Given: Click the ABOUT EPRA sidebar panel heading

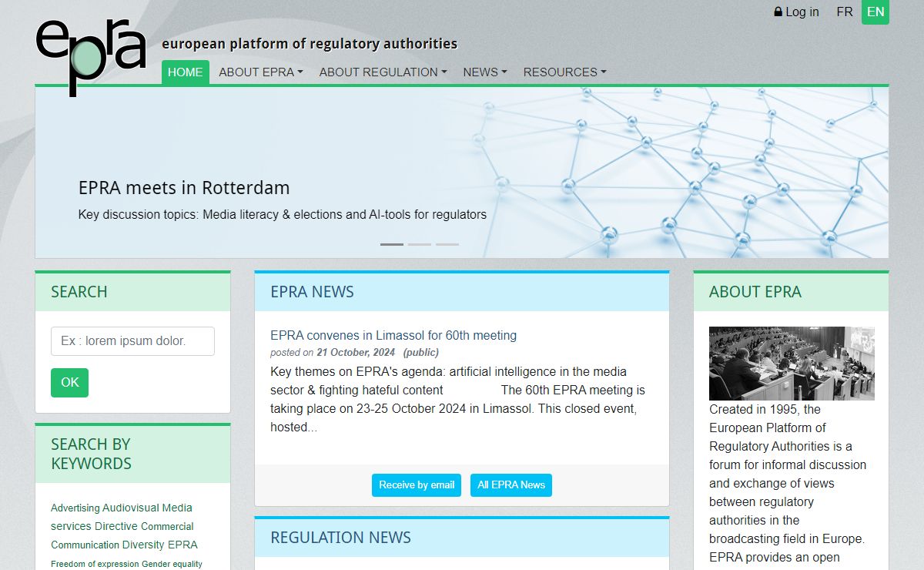Looking at the screenshot, I should coord(755,292).
